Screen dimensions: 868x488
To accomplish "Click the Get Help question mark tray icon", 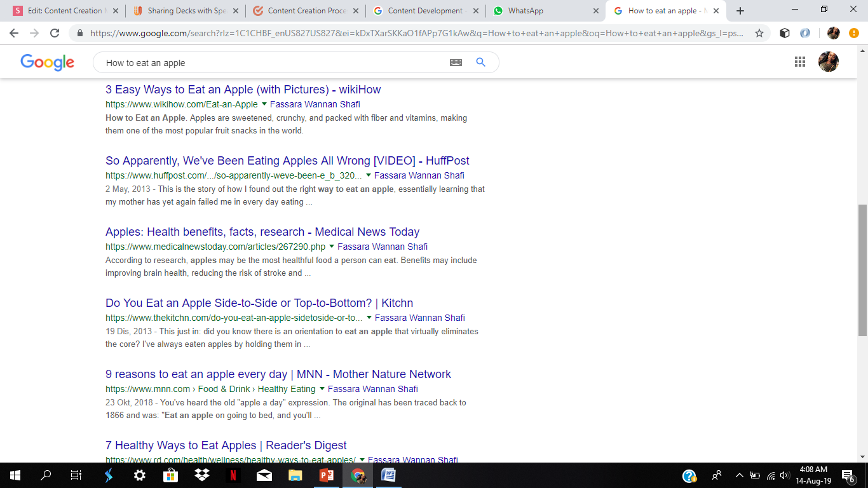I will click(689, 475).
